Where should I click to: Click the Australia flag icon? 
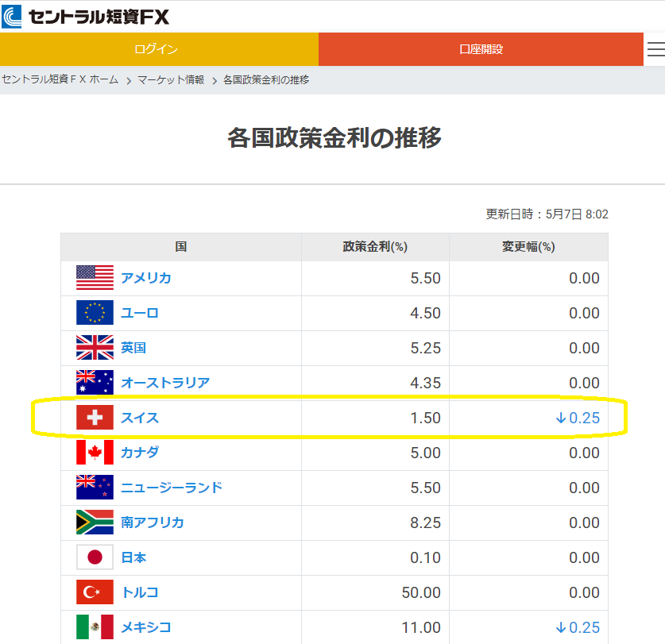point(95,383)
